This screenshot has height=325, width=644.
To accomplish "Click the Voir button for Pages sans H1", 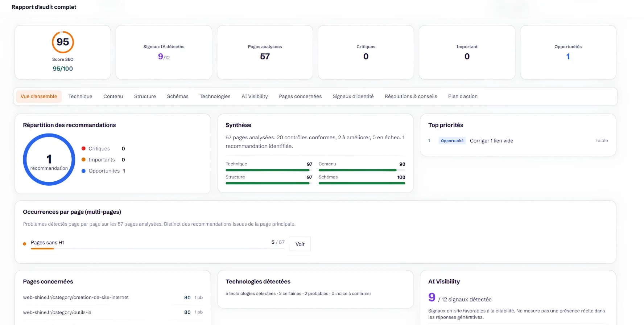I will [300, 244].
